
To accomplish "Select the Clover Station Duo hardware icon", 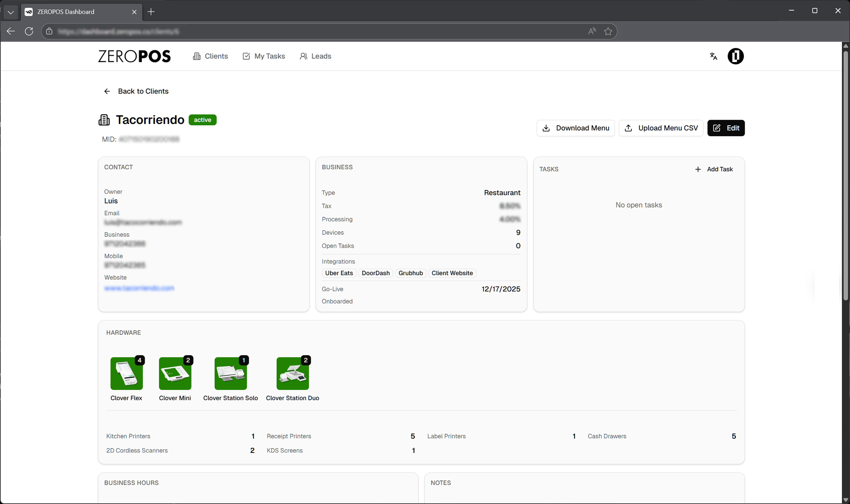I will point(292,373).
